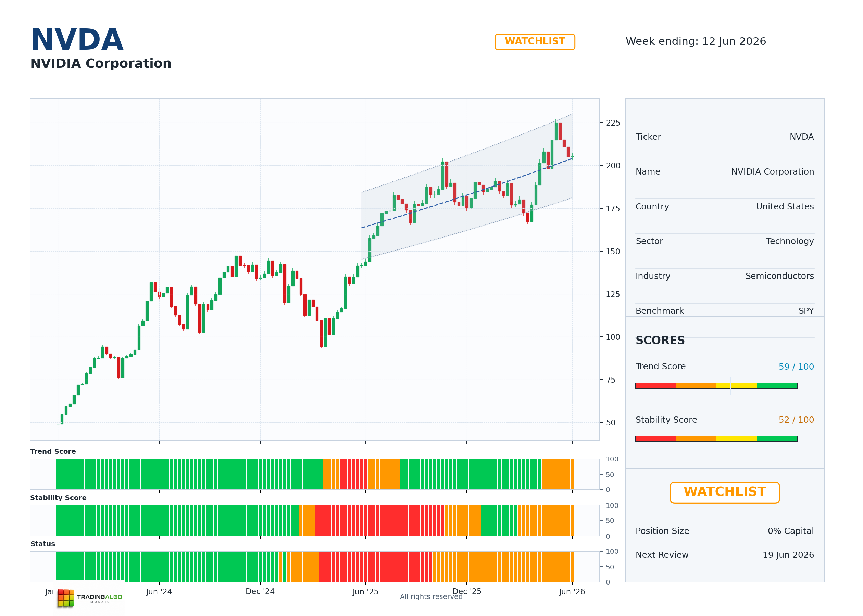Click the 175 price axis label
The width and height of the screenshot is (863, 616).
tap(613, 209)
